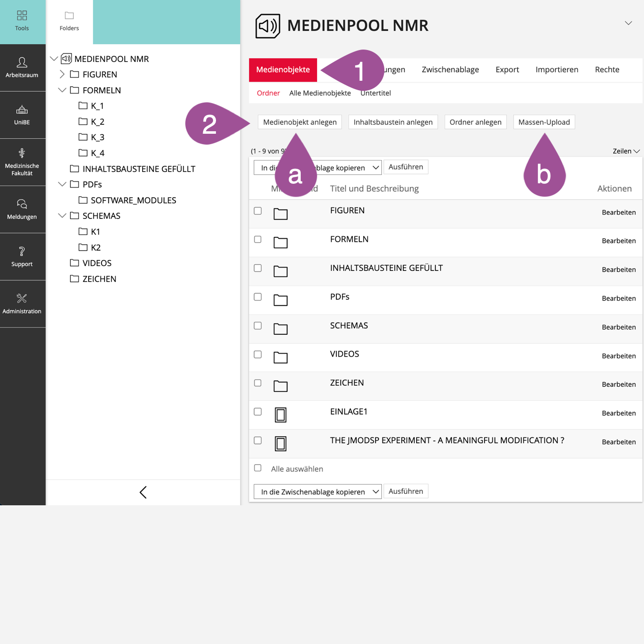Collapse the SCHEMAS folder in tree
644x644 pixels.
coord(62,216)
